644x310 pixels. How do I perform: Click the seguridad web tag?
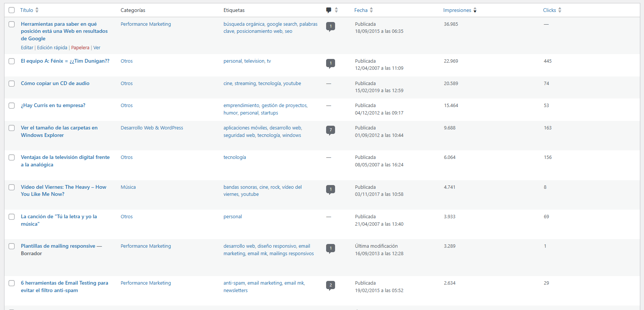[x=239, y=135]
